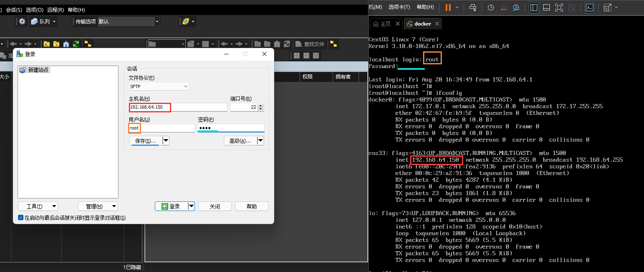Expand dropdown arrow next to 高级 button
Viewport: 644px width, 272px height.
260,141
